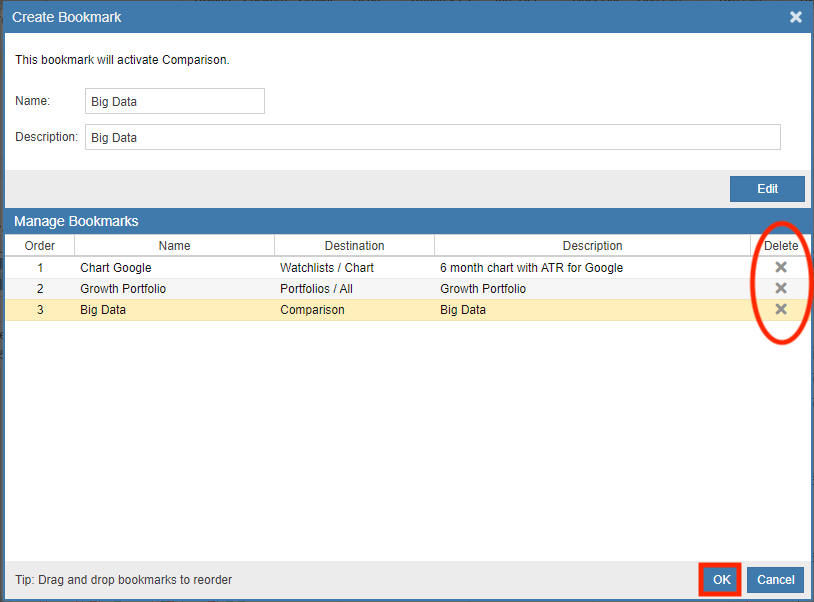Remove the Big Data bookmark
814x602 pixels.
coord(781,309)
